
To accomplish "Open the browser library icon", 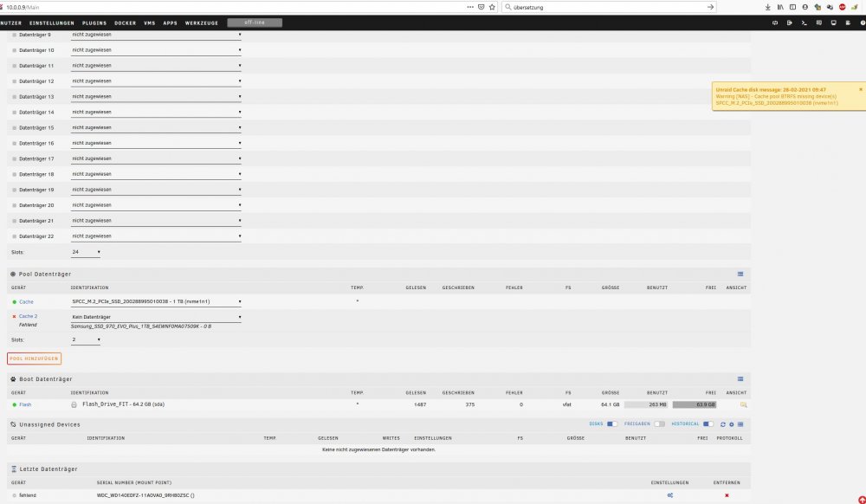I will [780, 7].
